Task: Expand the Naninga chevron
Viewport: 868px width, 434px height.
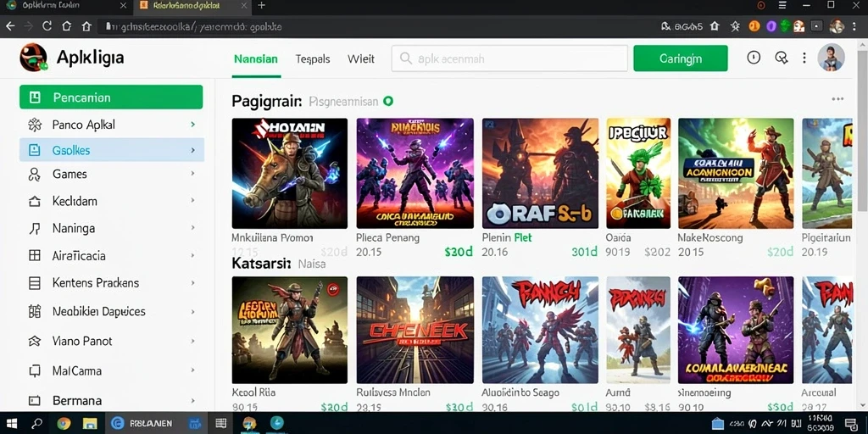Action: click(x=192, y=227)
